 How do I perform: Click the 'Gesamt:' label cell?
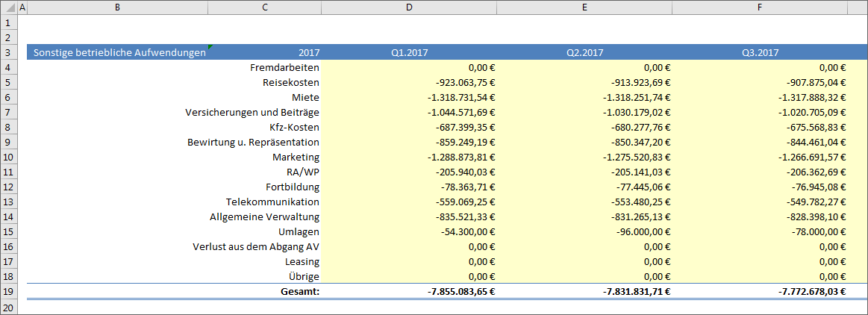[299, 292]
